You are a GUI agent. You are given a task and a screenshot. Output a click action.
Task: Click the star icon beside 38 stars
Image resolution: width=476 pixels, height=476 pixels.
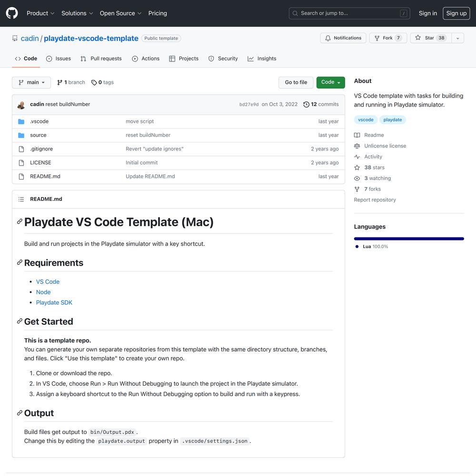357,168
